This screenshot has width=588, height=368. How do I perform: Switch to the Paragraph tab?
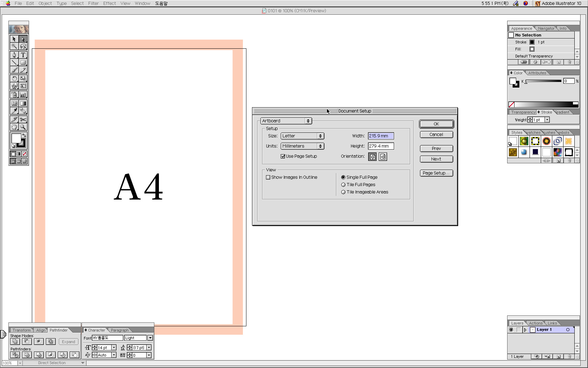coord(119,330)
